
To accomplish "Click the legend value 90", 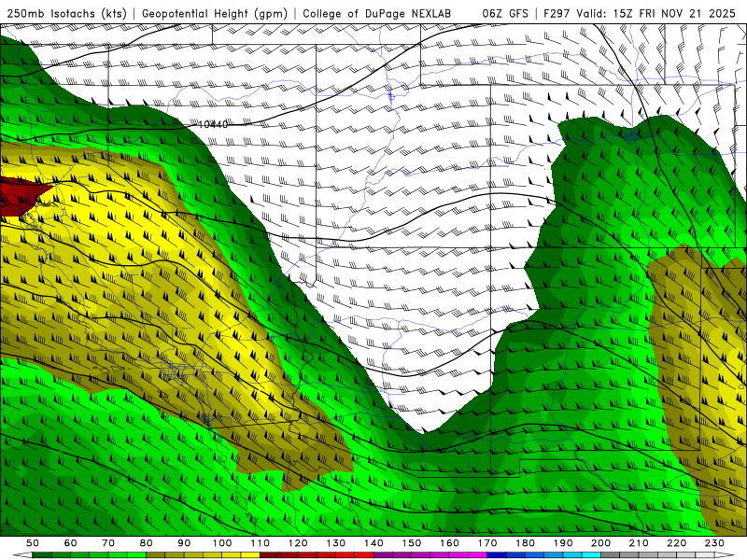I will click(x=184, y=543).
